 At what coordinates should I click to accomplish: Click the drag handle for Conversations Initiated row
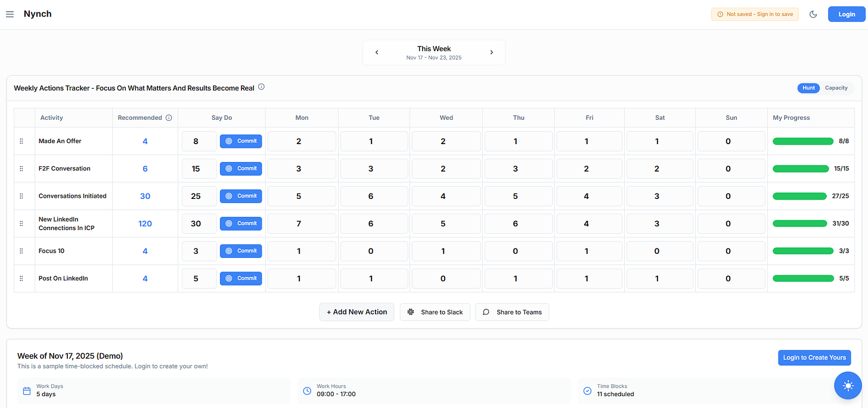click(x=21, y=196)
